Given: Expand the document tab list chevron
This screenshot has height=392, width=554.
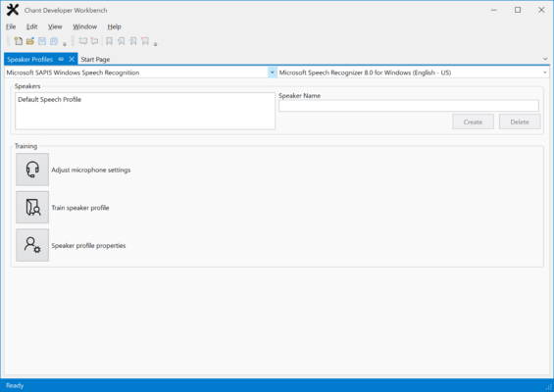Looking at the screenshot, I should tap(545, 59).
